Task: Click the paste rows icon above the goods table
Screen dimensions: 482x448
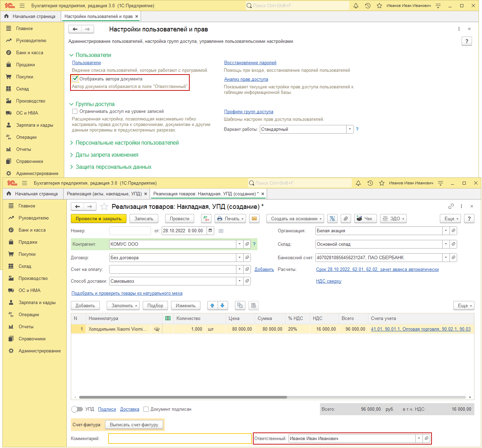Action: coord(254,305)
